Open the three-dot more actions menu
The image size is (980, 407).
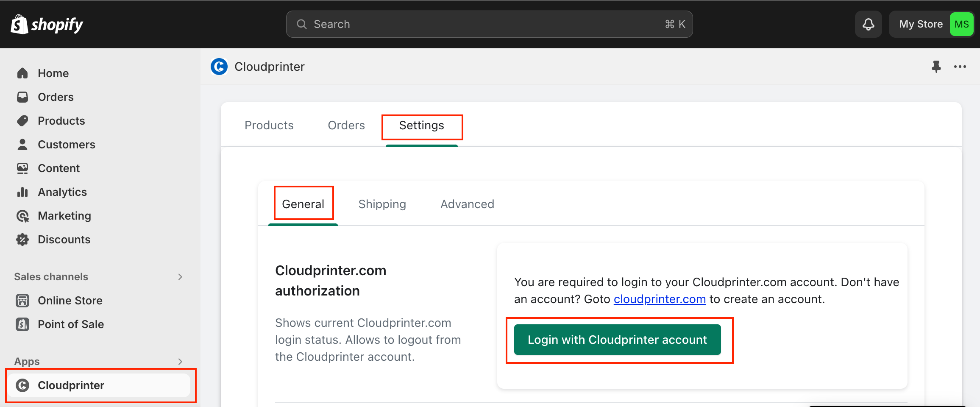[960, 67]
